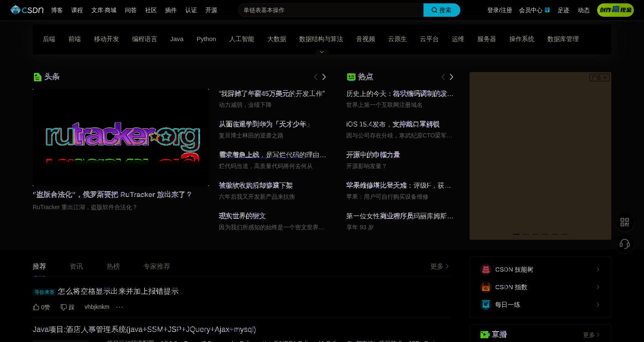
Task: Open iOS 15.4发布 hot article
Action: pyautogui.click(x=393, y=124)
